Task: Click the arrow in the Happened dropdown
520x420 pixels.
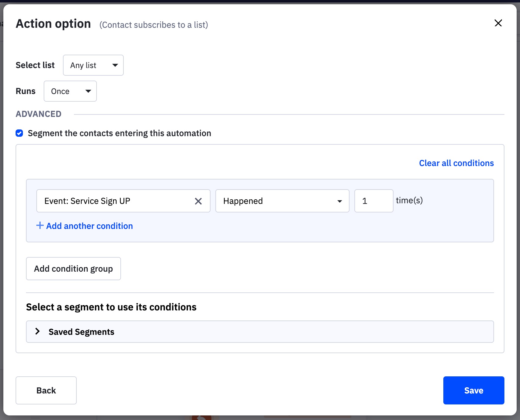Action: tap(340, 201)
